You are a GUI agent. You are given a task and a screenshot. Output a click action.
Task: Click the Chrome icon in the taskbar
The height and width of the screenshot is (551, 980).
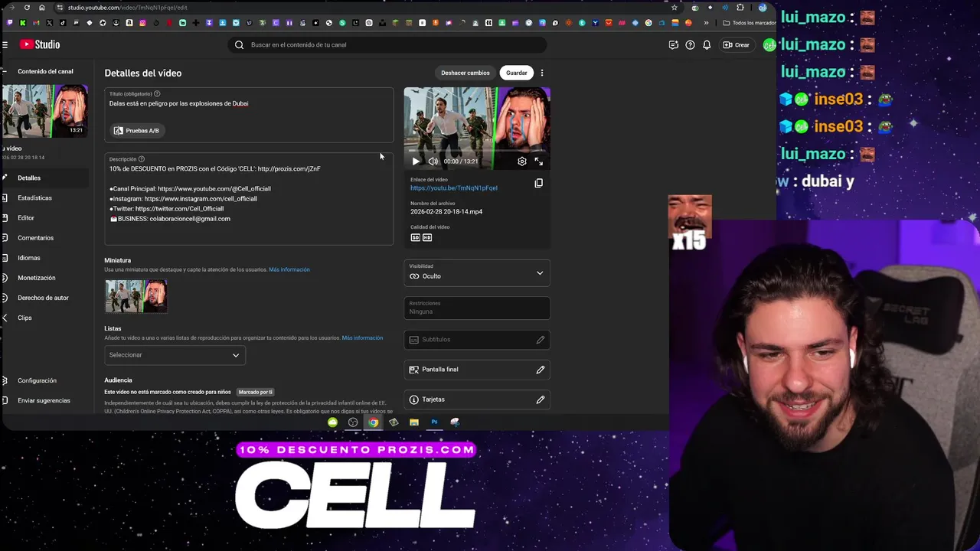373,422
